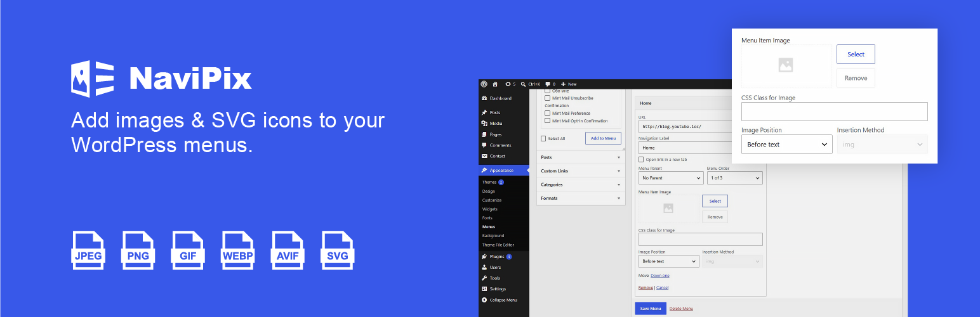
Task: Expand the Custom Links accordion section
Action: click(x=581, y=171)
